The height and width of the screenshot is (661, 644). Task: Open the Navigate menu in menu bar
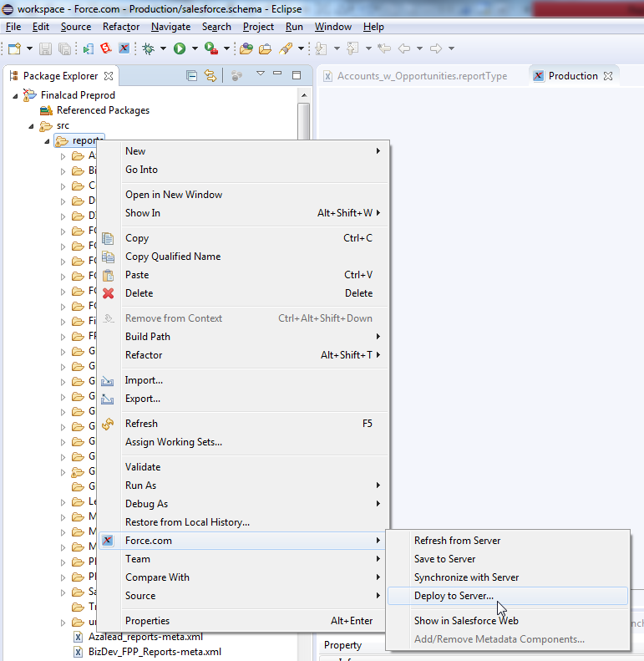tap(170, 27)
